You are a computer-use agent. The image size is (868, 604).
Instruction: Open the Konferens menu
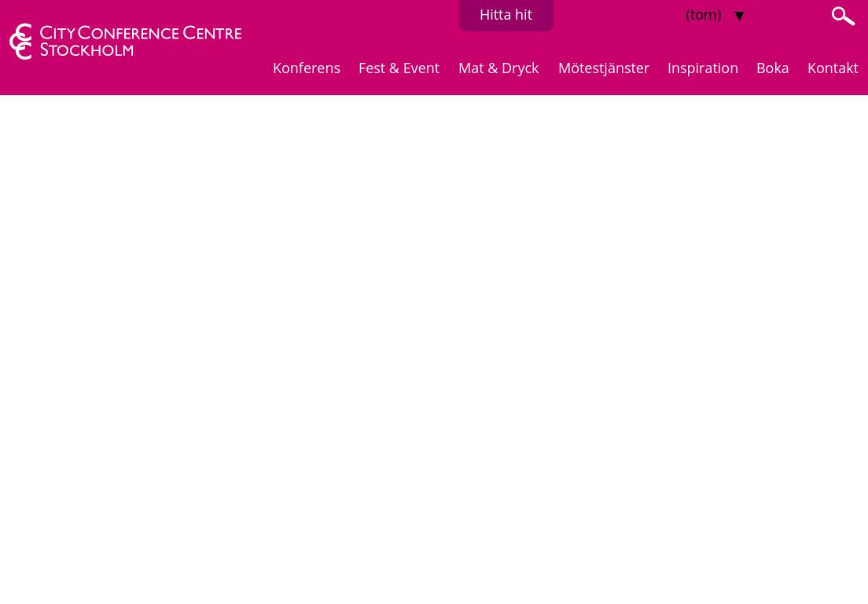coord(306,68)
